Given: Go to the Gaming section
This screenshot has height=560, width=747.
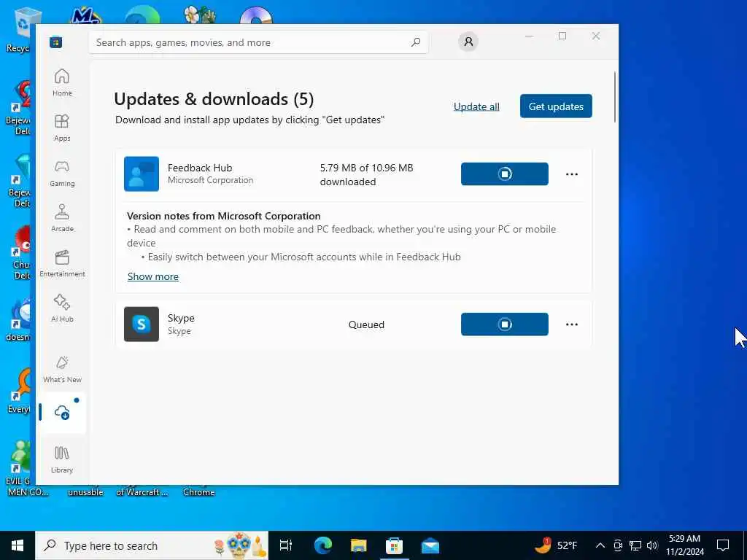Looking at the screenshot, I should 62,173.
